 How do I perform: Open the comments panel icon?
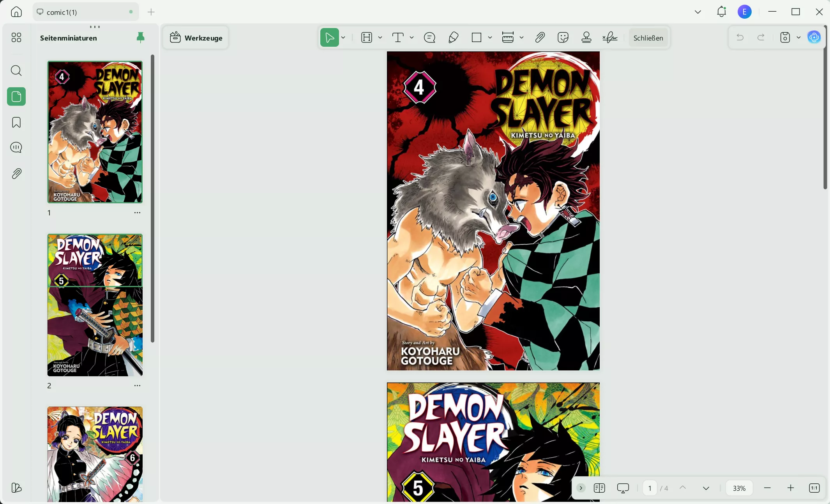tap(16, 148)
